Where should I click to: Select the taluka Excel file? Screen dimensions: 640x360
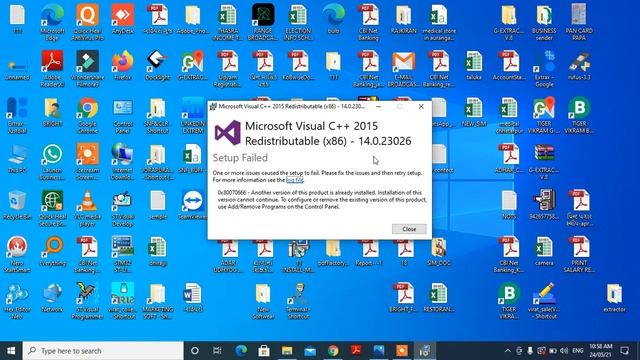coord(474,65)
